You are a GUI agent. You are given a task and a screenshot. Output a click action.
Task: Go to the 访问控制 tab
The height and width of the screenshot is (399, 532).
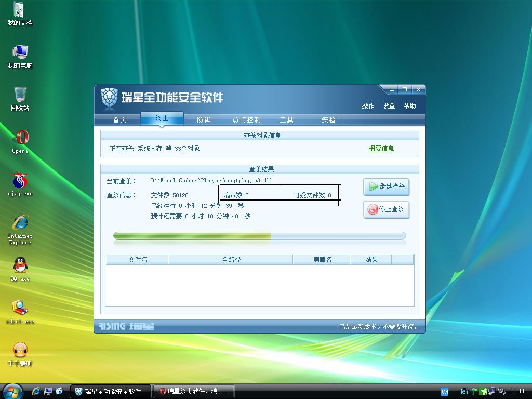point(247,120)
